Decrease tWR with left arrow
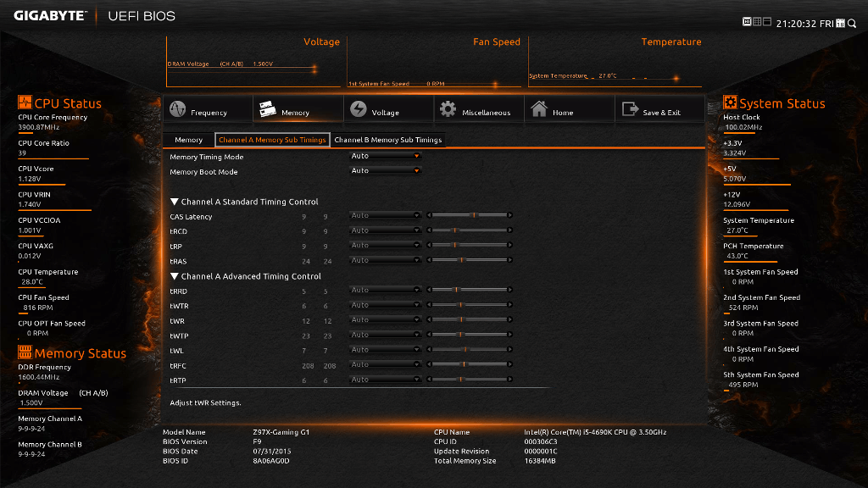 click(x=429, y=319)
